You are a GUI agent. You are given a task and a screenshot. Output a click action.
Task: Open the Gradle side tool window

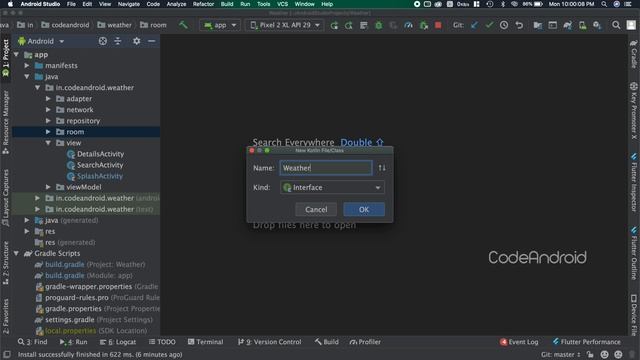[634, 54]
